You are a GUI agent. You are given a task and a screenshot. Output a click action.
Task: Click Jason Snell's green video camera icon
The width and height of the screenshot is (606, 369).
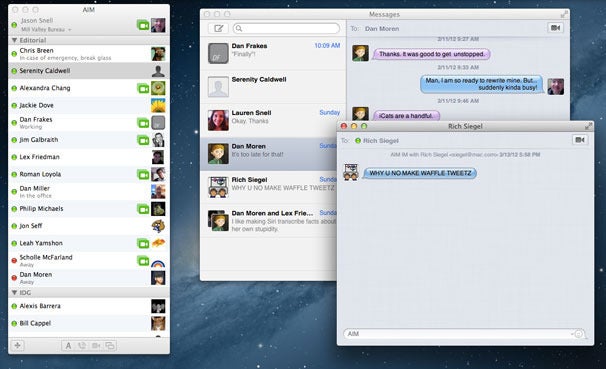pyautogui.click(x=143, y=26)
